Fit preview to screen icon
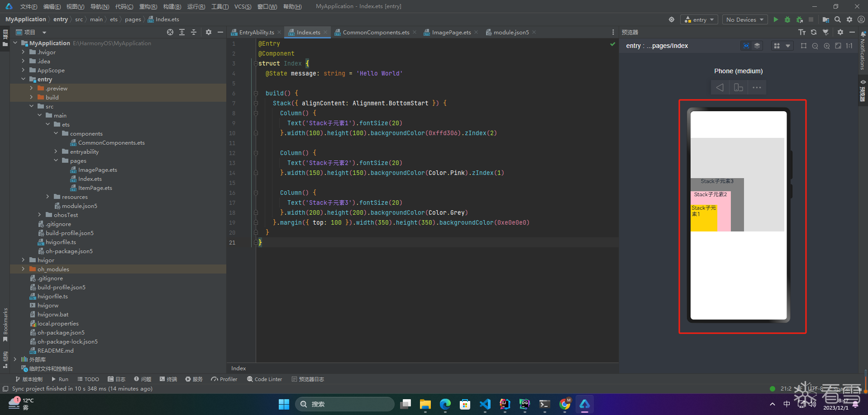 coord(838,46)
